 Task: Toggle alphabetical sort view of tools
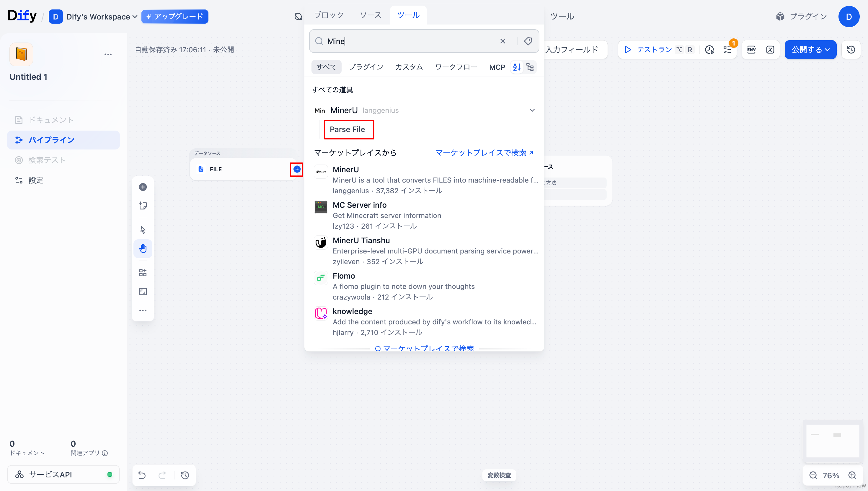[517, 67]
